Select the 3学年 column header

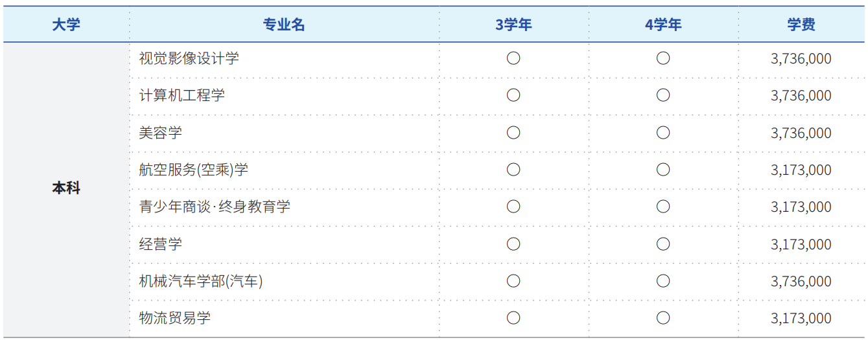click(x=513, y=25)
